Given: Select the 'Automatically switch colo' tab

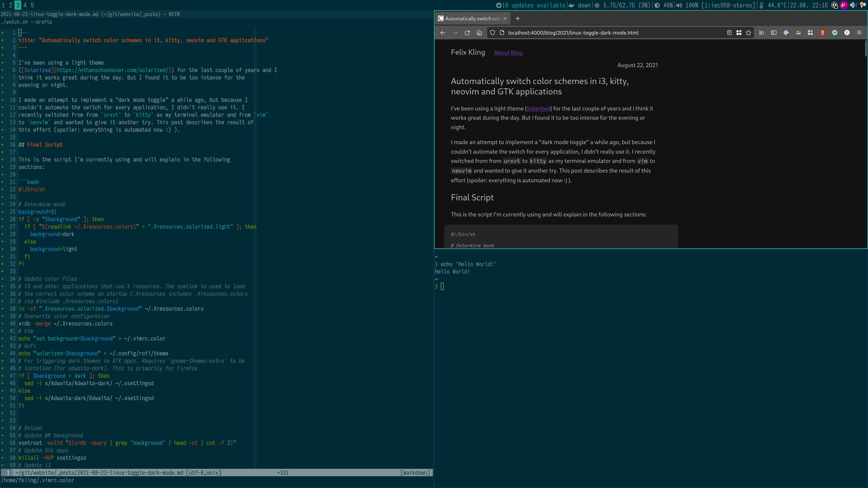Looking at the screenshot, I should click(x=472, y=19).
